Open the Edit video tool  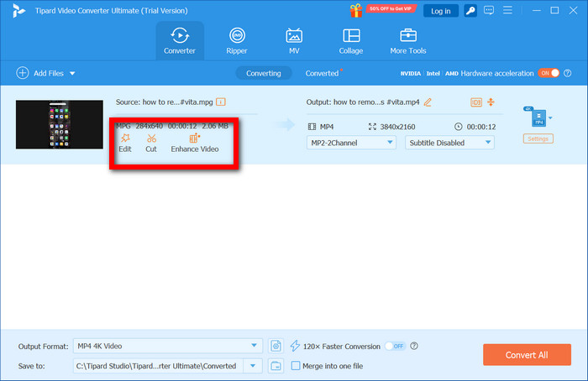tap(124, 143)
